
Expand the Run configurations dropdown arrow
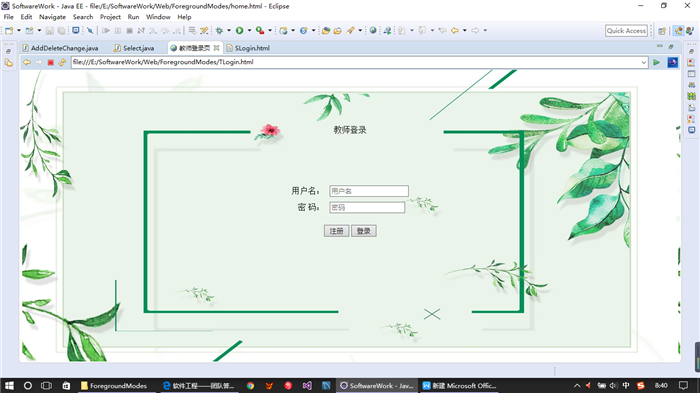[249, 30]
